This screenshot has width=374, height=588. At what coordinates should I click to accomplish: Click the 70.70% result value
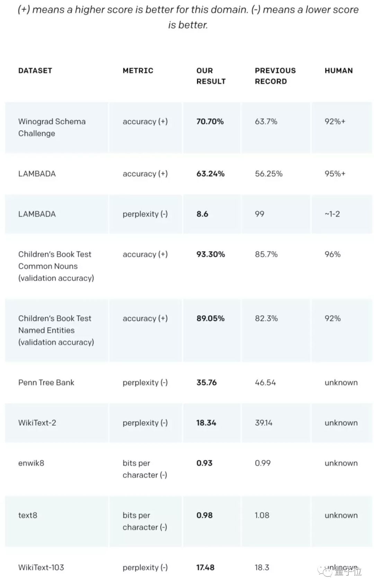(x=210, y=121)
